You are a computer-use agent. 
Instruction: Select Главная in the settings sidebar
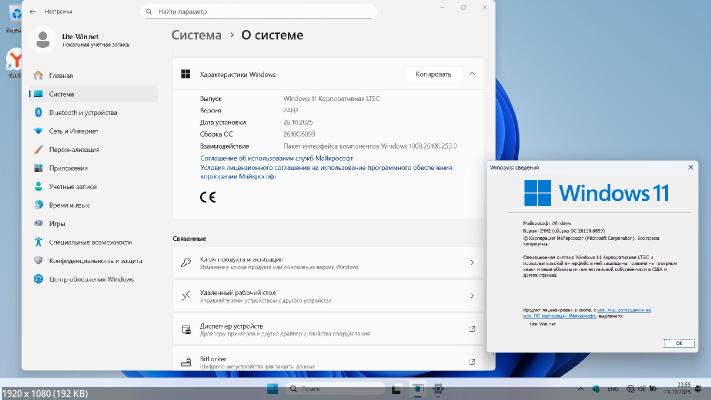point(61,75)
